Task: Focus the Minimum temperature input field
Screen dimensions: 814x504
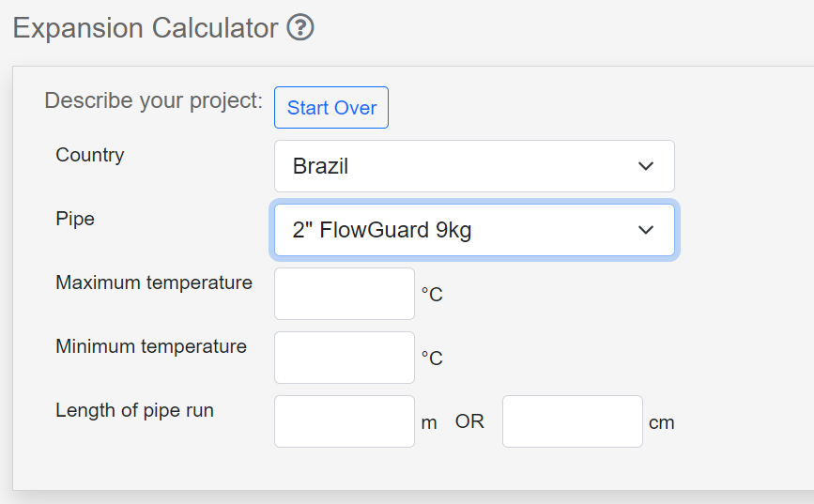Action: pos(345,358)
